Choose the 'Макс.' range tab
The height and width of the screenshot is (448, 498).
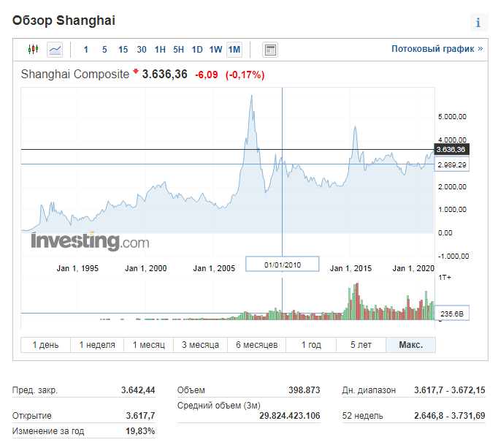(x=410, y=345)
